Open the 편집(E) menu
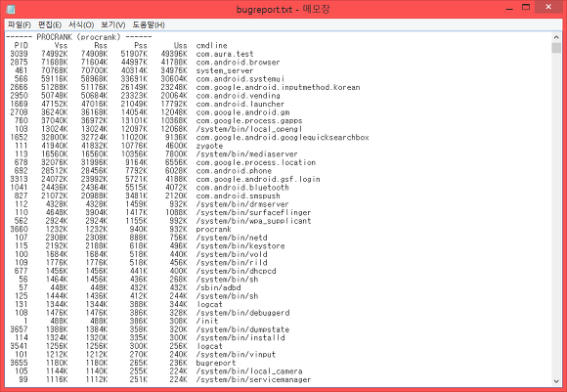 50,24
